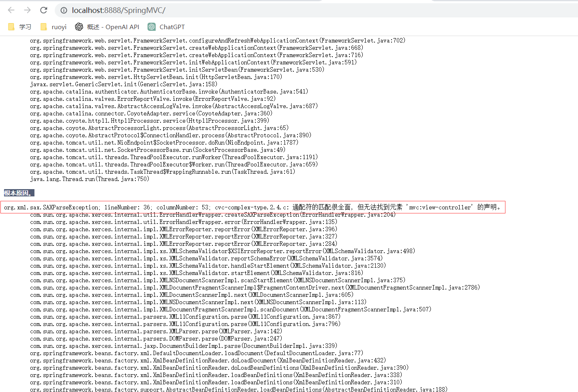The height and width of the screenshot is (392, 578).
Task: Click the XMLSchemaValidator.startElement line
Action: (x=197, y=273)
